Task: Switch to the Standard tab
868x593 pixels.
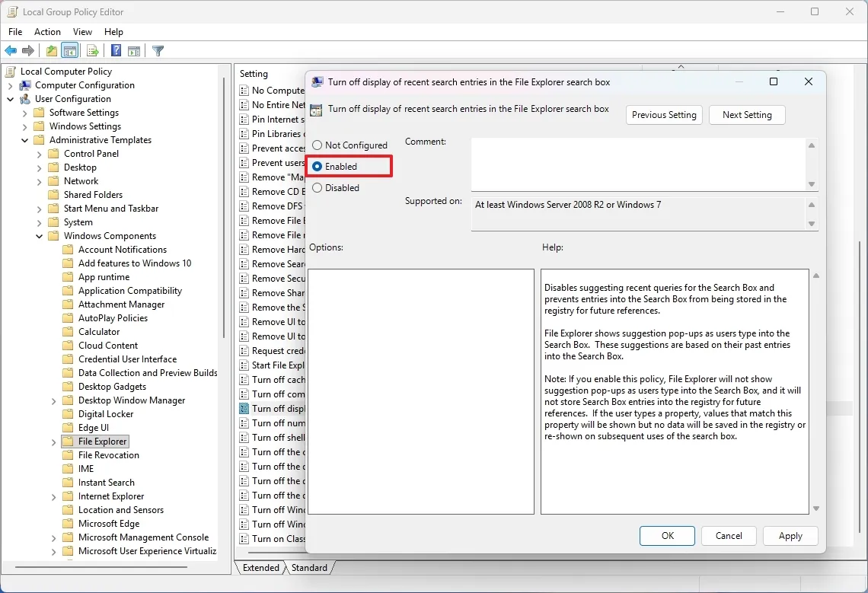Action: click(x=309, y=568)
